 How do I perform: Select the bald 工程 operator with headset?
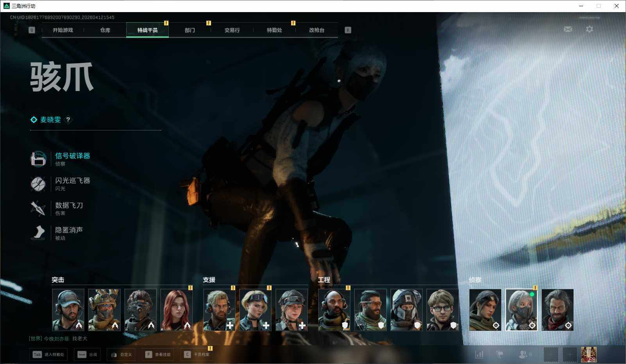pyautogui.click(x=334, y=310)
